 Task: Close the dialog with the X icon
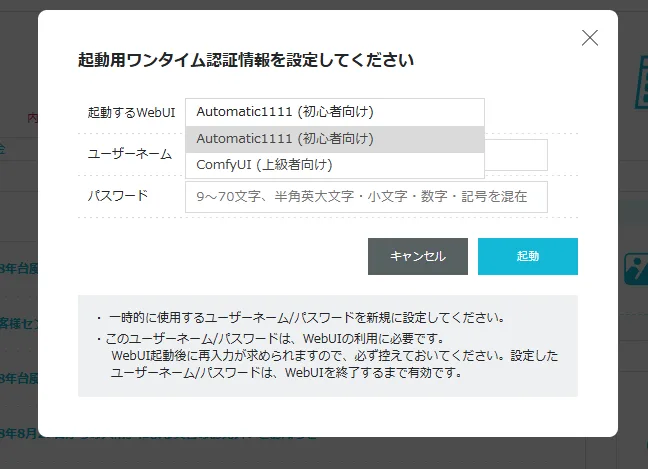coord(590,38)
